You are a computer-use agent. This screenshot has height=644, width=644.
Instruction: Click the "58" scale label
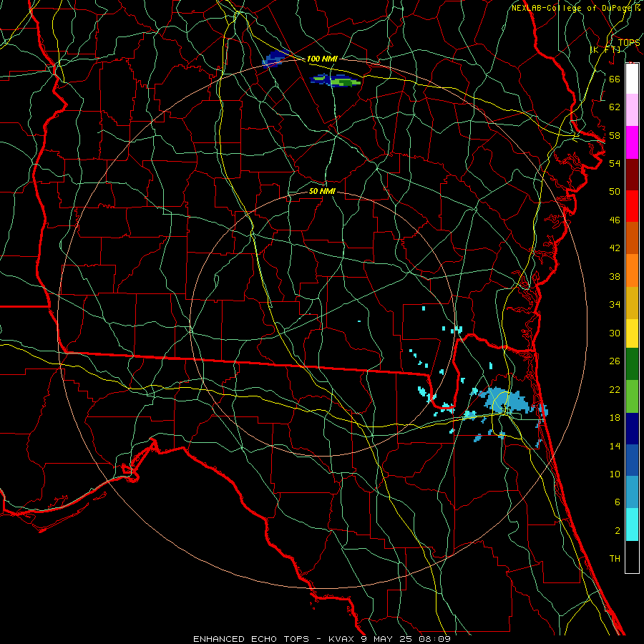click(615, 135)
